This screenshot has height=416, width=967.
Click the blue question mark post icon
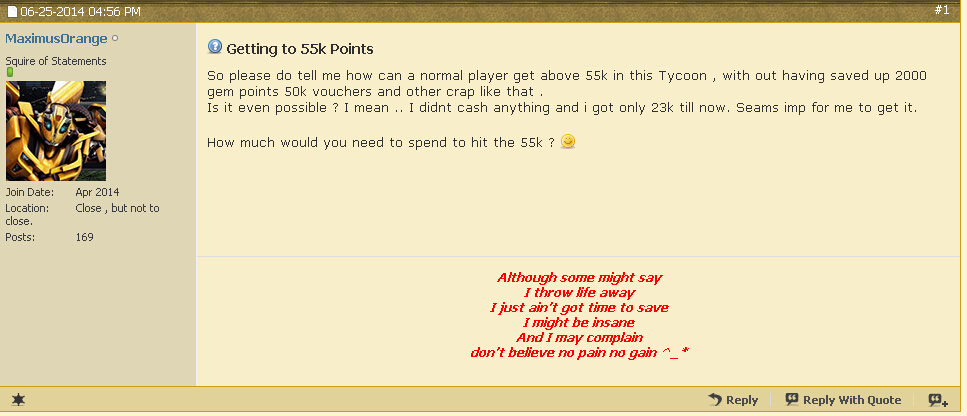coord(215,46)
